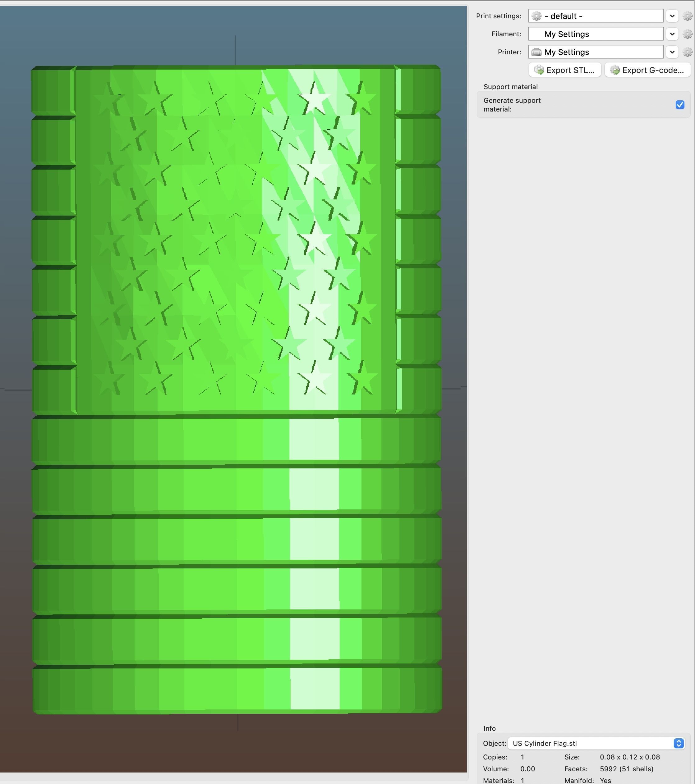Click the printer icon inside Printer field

[x=536, y=52]
